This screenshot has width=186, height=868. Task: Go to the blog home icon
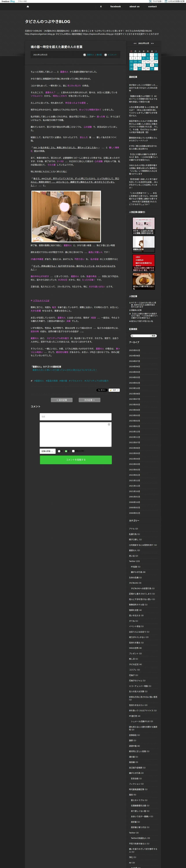28,6
